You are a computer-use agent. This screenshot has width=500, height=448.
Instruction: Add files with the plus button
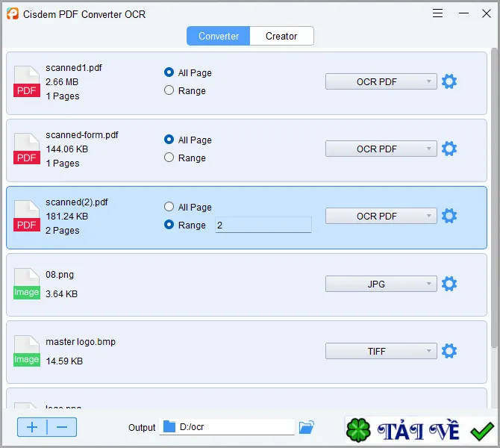point(32,427)
